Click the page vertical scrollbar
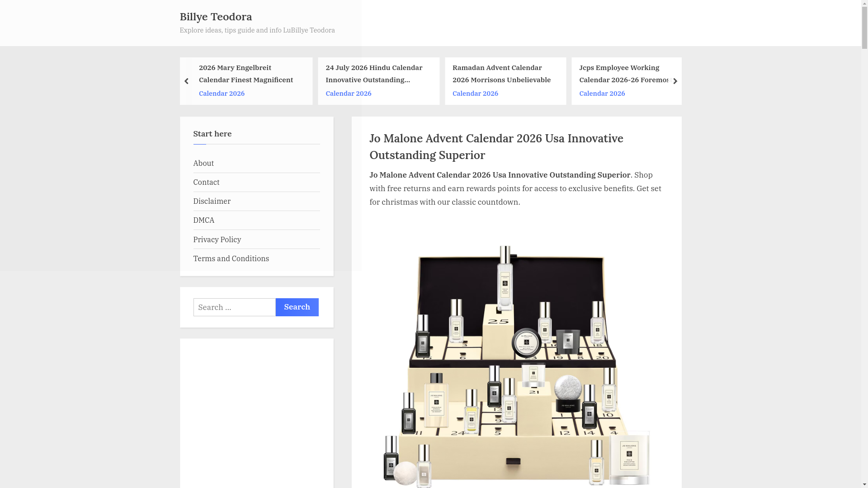The image size is (868, 488). tap(865, 244)
